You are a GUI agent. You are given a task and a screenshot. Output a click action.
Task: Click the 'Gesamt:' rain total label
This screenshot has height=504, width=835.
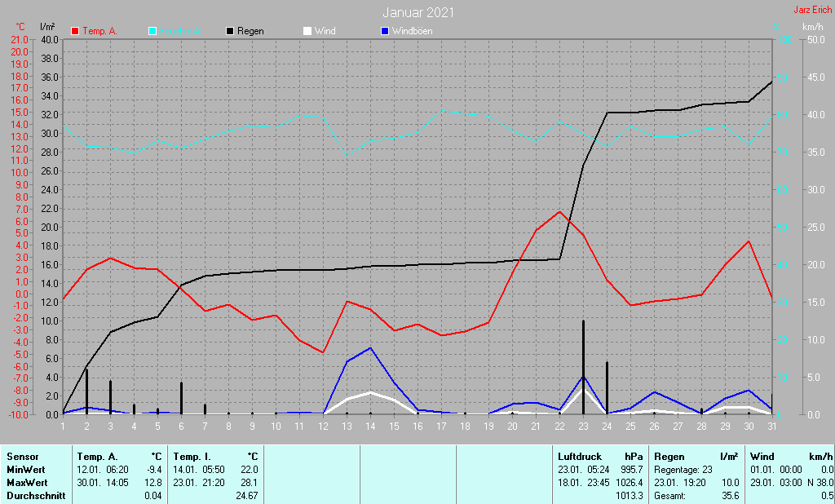pyautogui.click(x=670, y=496)
